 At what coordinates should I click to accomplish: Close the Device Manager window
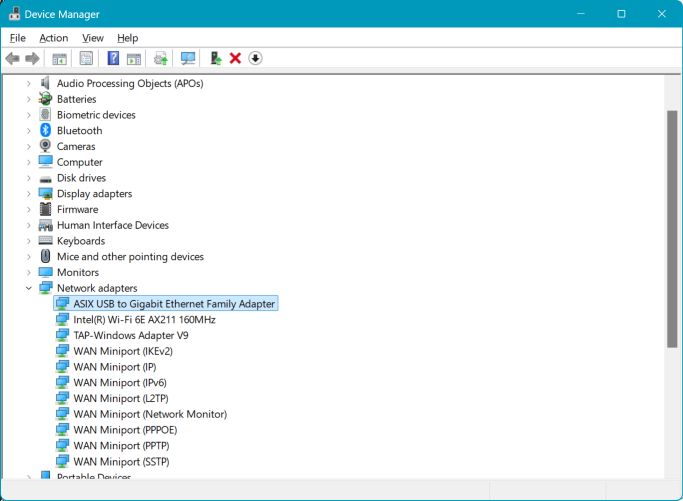coord(661,14)
